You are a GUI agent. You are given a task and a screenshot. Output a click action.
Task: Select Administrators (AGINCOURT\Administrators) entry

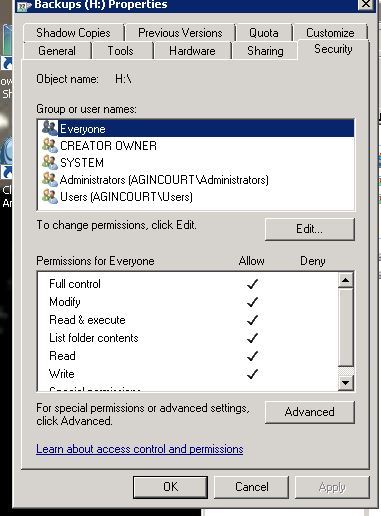click(x=196, y=180)
